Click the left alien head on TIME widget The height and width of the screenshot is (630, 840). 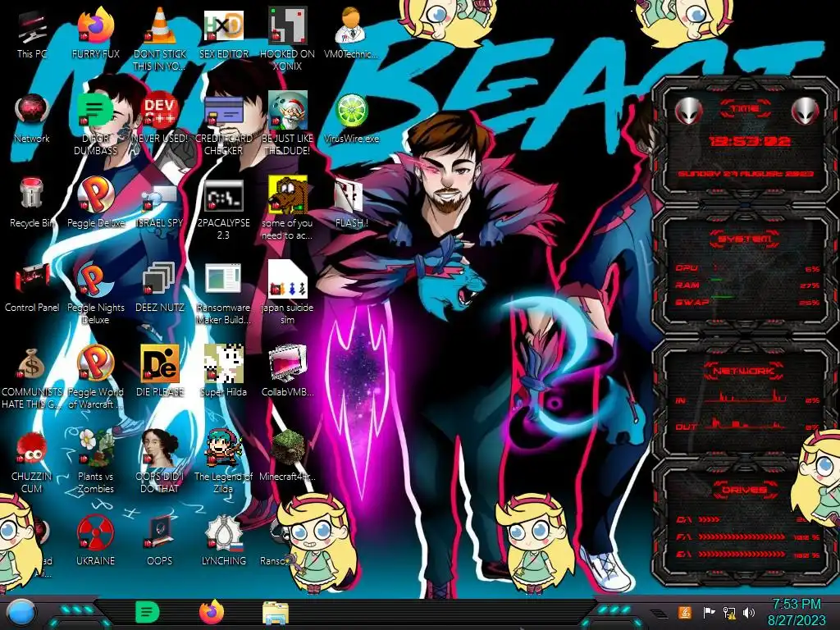click(688, 112)
